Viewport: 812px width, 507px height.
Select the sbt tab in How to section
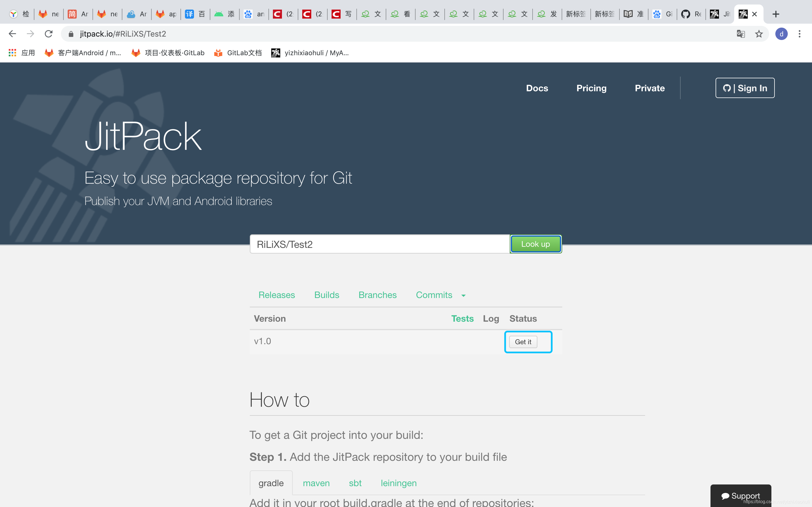pos(355,484)
